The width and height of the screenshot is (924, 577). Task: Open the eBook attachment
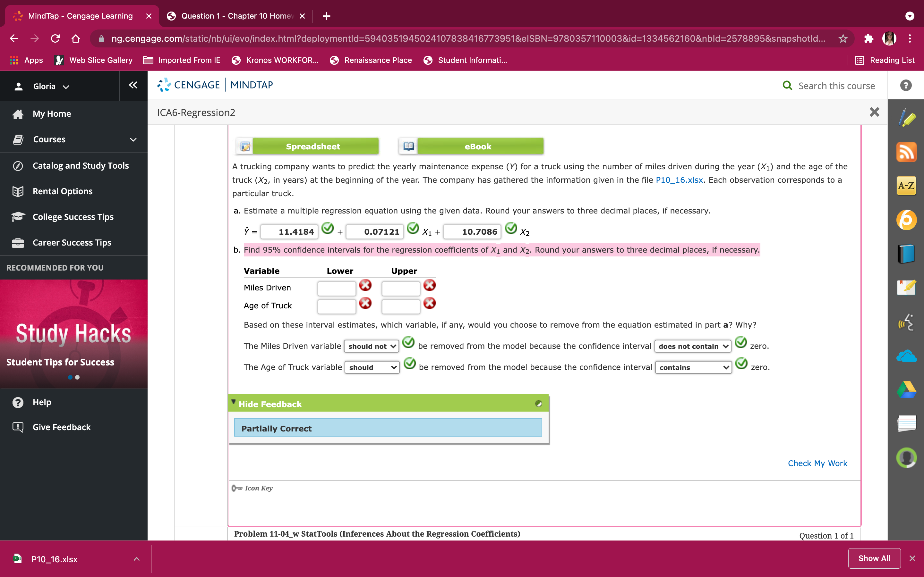tap(478, 146)
